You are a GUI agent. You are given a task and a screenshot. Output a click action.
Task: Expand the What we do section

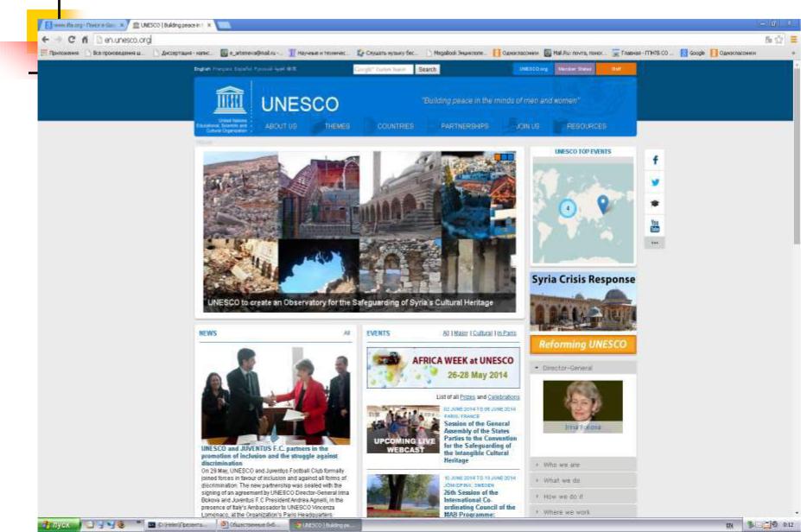[x=583, y=480]
